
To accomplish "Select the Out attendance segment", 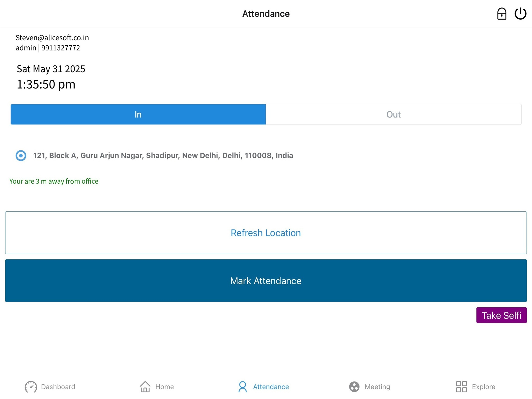I will pyautogui.click(x=394, y=114).
